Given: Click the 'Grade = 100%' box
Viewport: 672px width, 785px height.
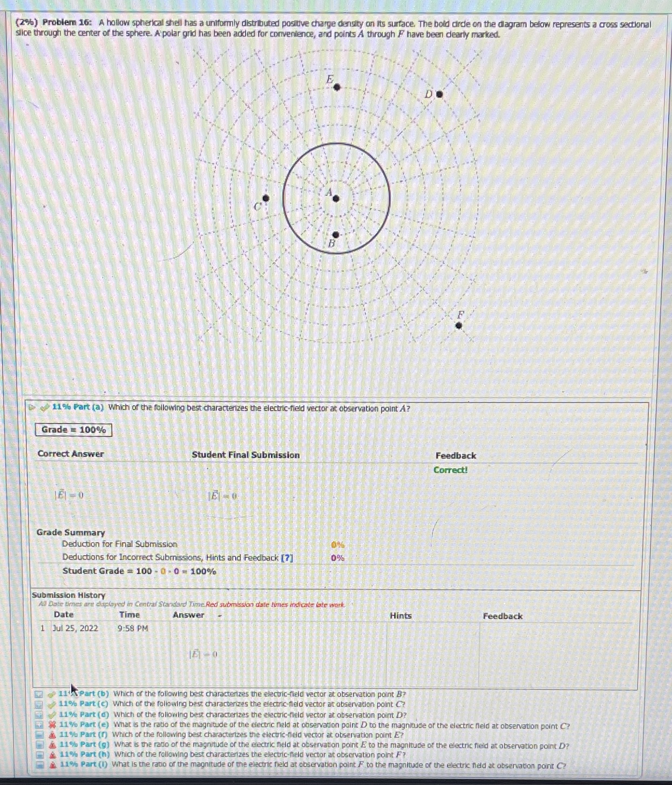Looking at the screenshot, I should pyautogui.click(x=74, y=430).
